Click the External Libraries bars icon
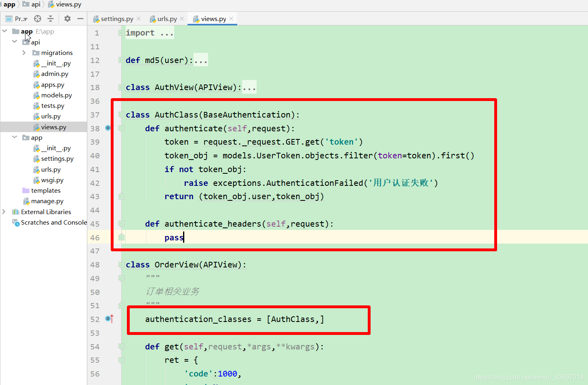Screen dimensions: 588x385 pyautogui.click(x=16, y=212)
